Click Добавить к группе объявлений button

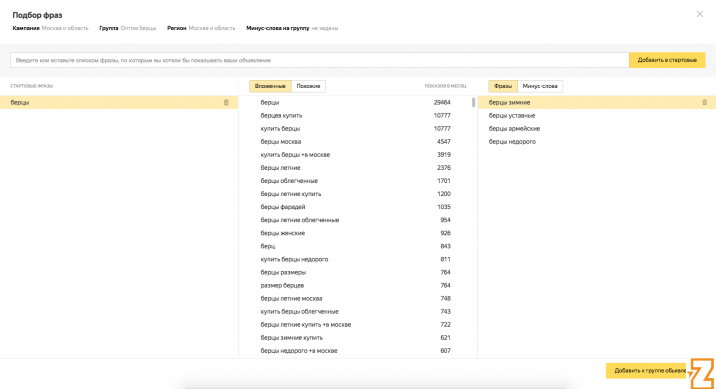click(648, 370)
